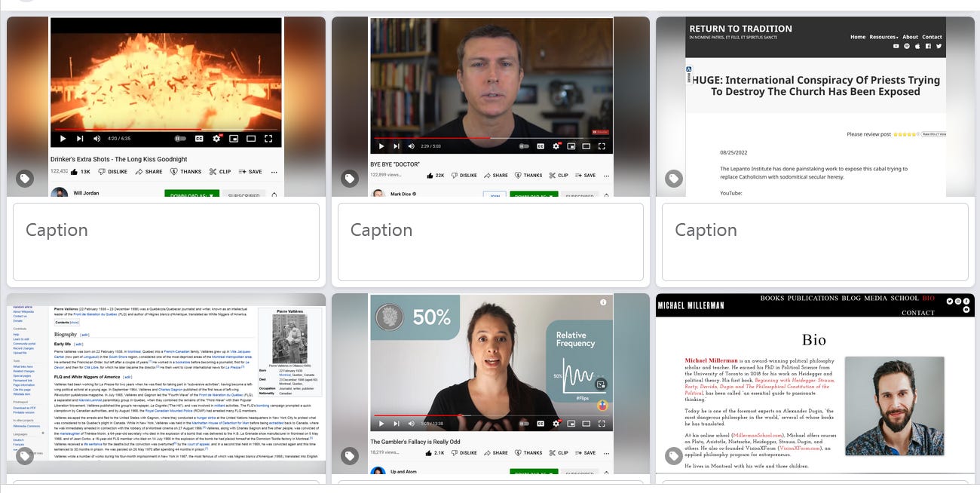
Task: Open Home on Return to Tradition page
Action: click(x=858, y=36)
